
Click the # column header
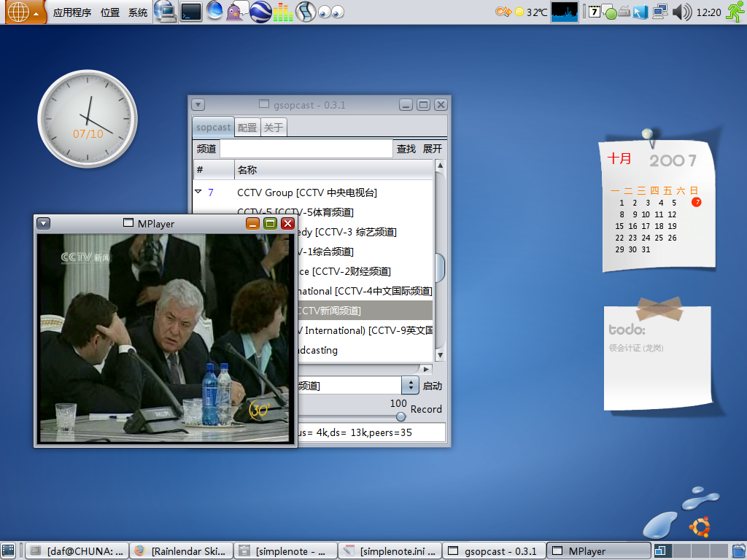click(214, 170)
